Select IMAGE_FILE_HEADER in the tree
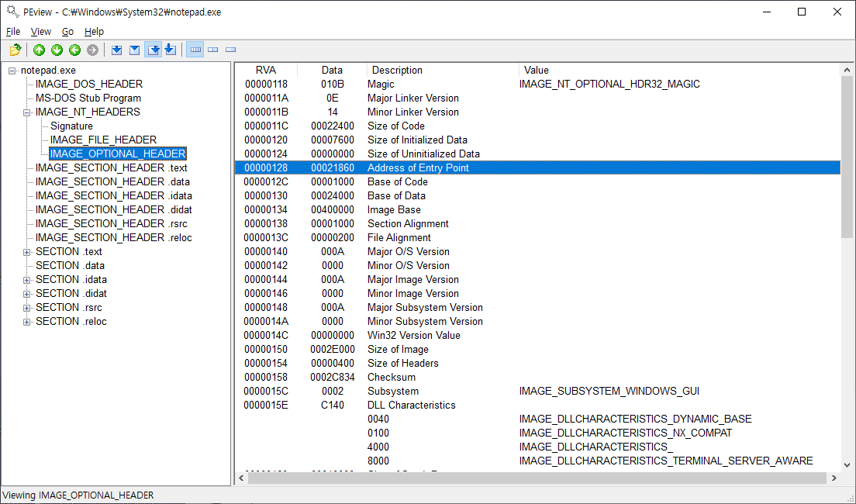This screenshot has width=856, height=504. 103,140
